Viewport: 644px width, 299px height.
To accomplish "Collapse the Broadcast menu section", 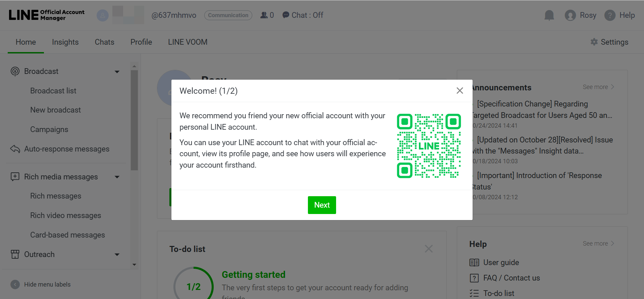I will pos(117,72).
